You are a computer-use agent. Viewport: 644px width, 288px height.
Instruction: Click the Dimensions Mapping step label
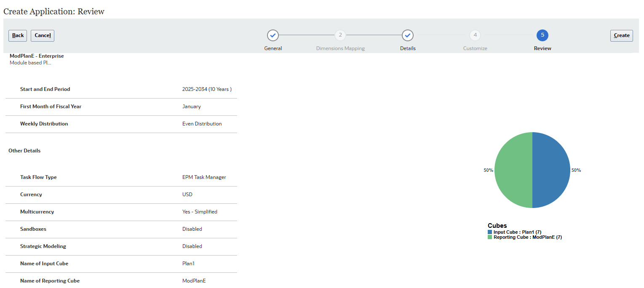340,48
